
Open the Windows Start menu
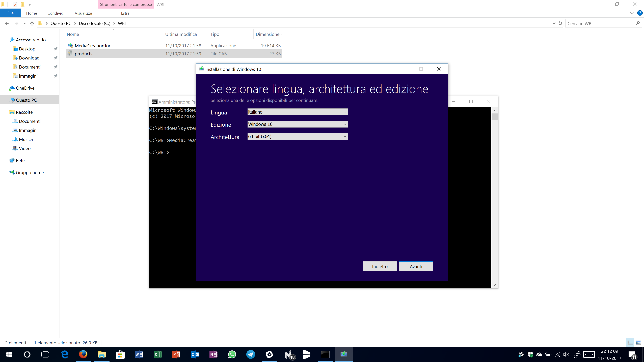[9, 354]
